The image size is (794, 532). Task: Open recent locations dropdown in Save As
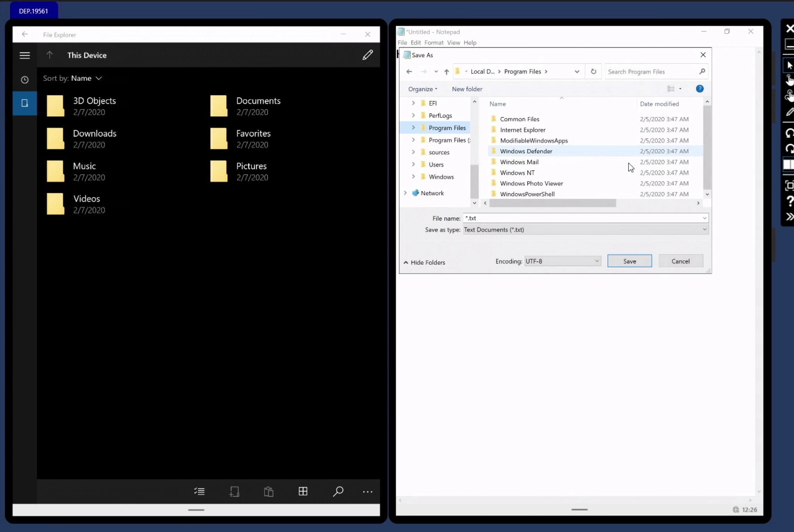point(436,71)
